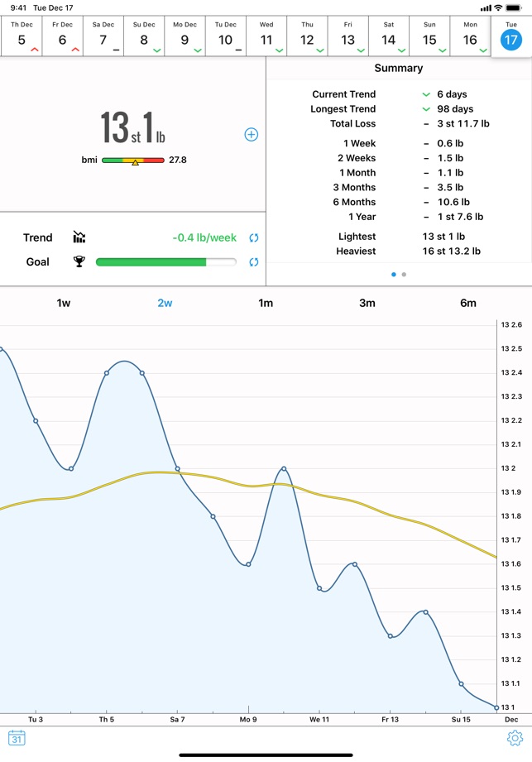This screenshot has height=762, width=532.
Task: Select Wed 11 date cell
Action: (266, 36)
